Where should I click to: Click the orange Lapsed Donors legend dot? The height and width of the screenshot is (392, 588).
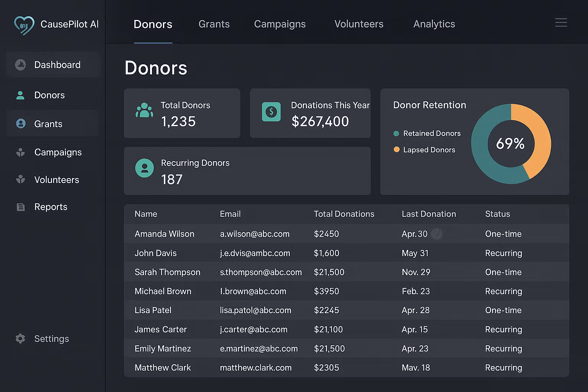click(x=397, y=150)
